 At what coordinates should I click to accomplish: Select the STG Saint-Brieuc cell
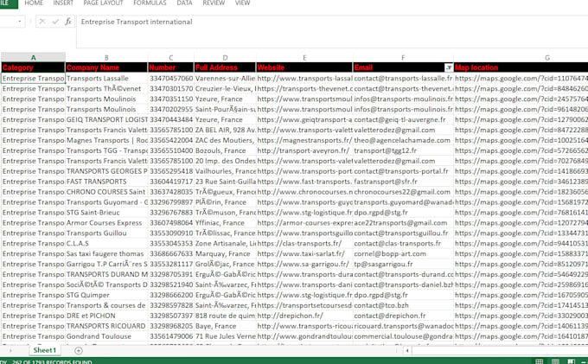[x=106, y=213]
